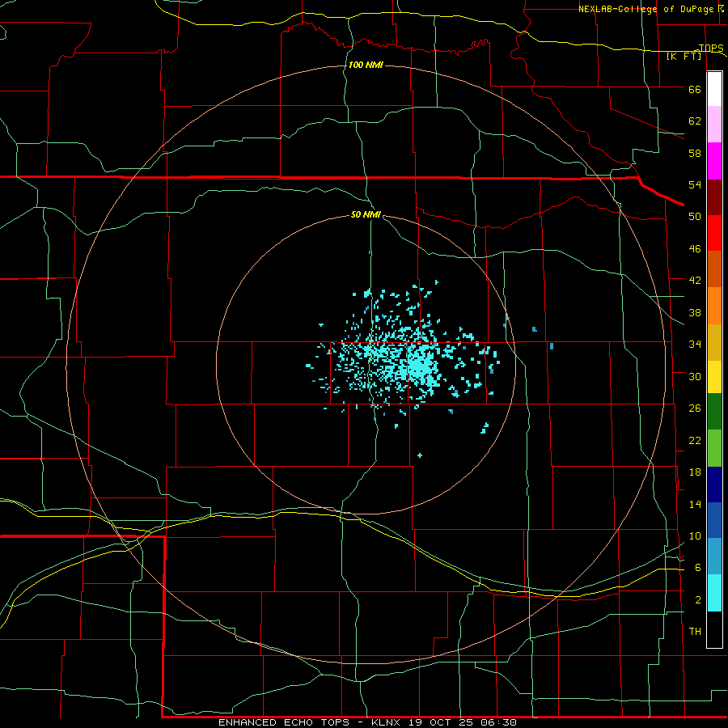Screen dimensions: 728x728
Task: Click the legend value "62"
Action: (695, 121)
